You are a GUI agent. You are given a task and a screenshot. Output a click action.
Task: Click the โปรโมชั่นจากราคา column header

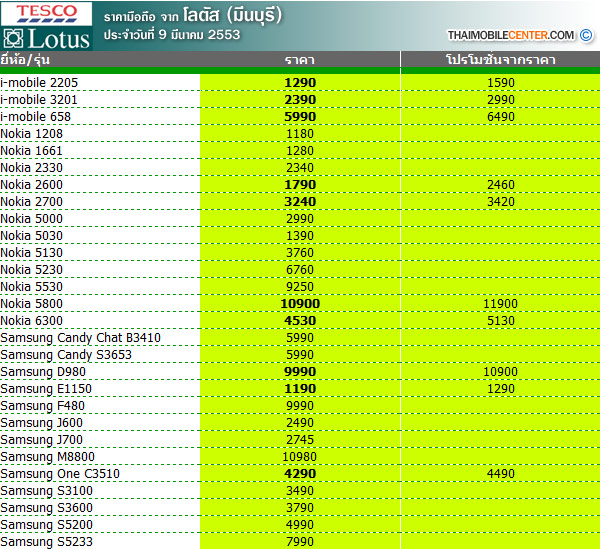(500, 61)
